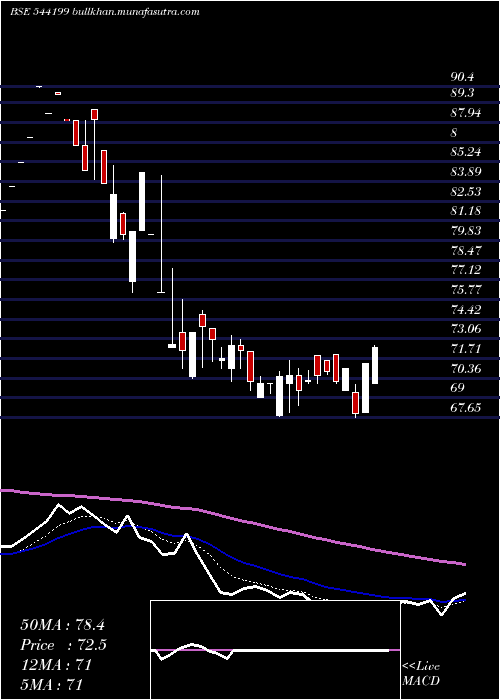Click the last white candlestick near 71.71
This screenshot has width=500, height=700.
point(375,365)
